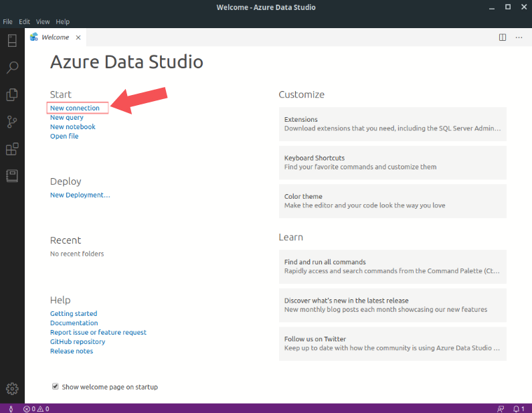Open the GitHub repository link

(x=78, y=342)
